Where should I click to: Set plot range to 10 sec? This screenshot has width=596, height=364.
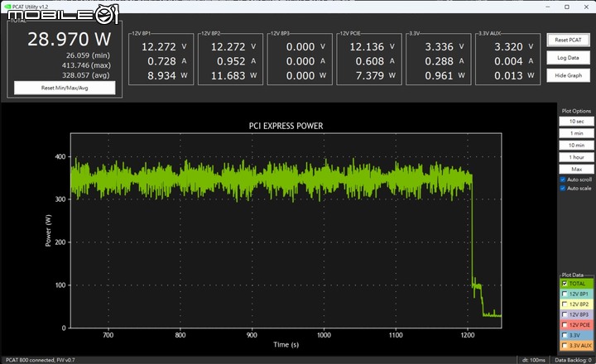click(x=576, y=122)
